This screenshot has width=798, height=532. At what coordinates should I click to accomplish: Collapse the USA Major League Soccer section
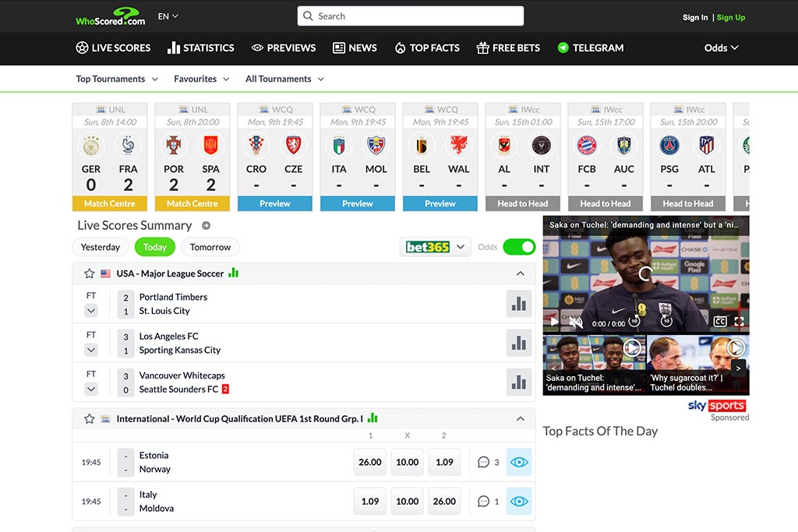pos(521,274)
